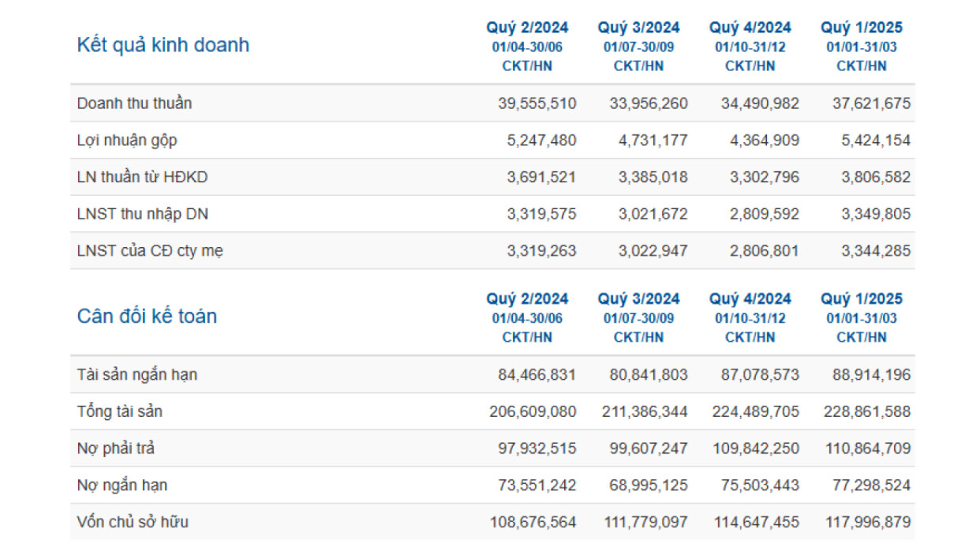Select the 5,424,154 gross profit value
The image size is (980, 551).
tap(871, 141)
